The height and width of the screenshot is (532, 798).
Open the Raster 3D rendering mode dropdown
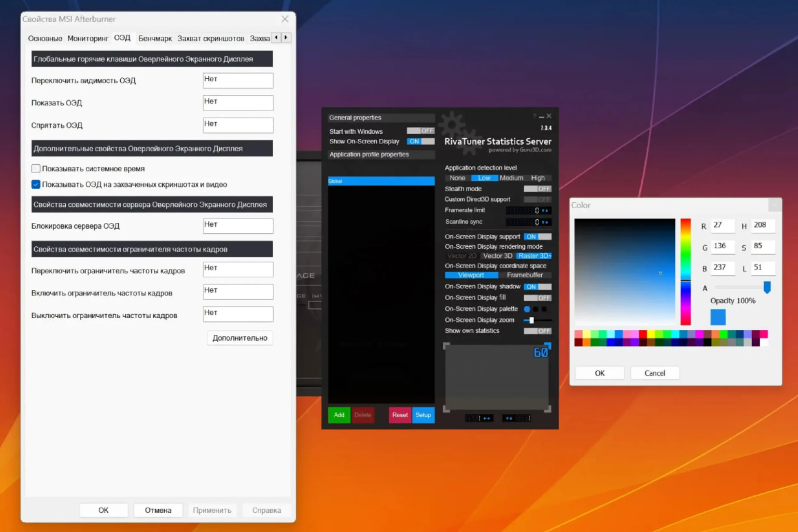[x=534, y=256]
